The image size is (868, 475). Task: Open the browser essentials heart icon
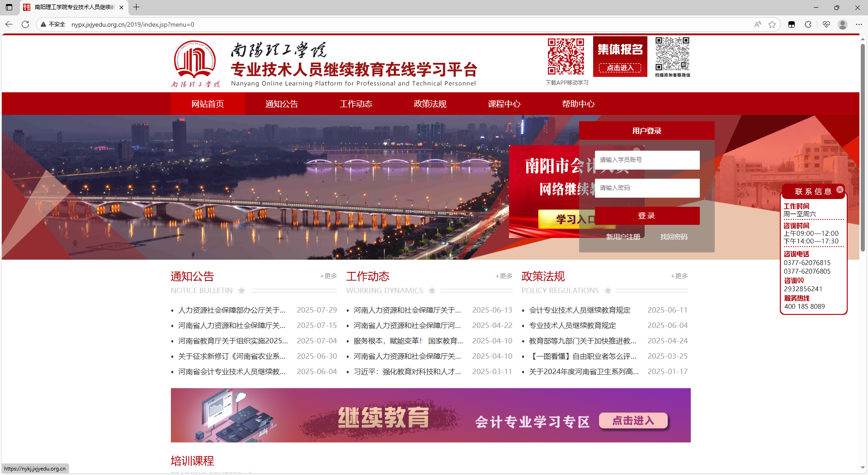point(826,24)
